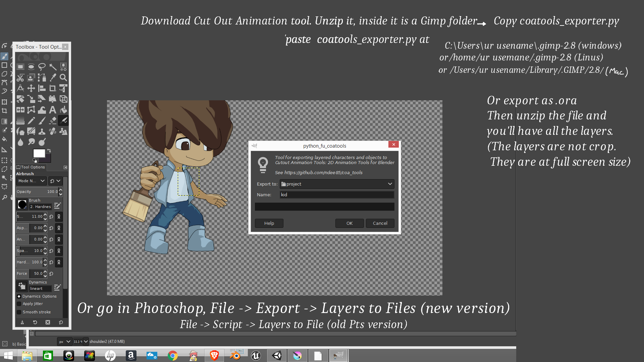Screen dimensions: 644x362
Task: Open the white foreground color swatch
Action: pos(39,153)
